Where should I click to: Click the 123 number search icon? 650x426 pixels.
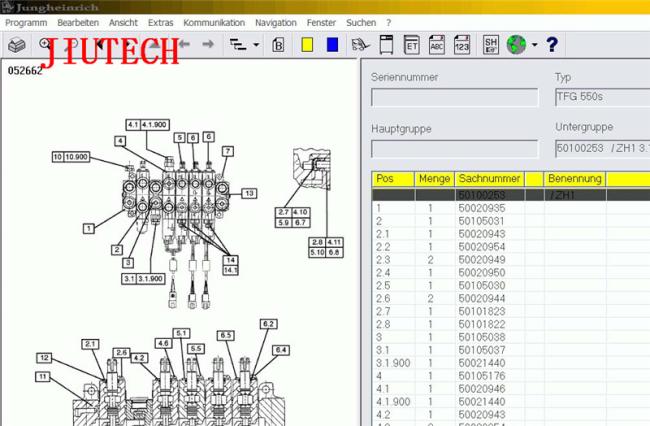[x=462, y=45]
